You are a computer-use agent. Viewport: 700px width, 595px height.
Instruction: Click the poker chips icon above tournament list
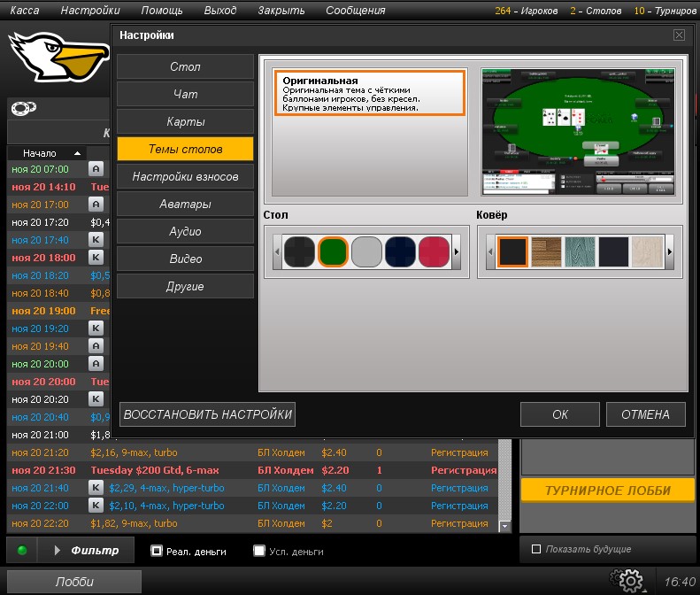coord(24,108)
